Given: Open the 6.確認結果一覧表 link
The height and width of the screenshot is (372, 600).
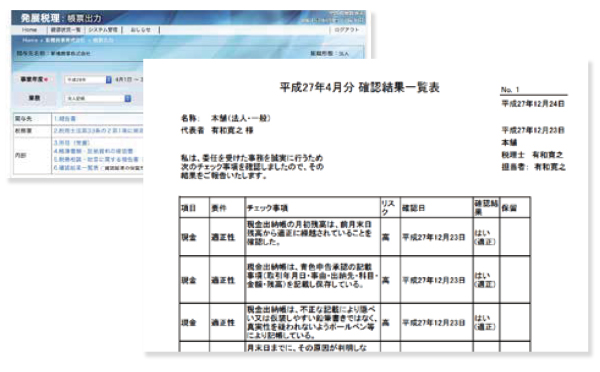Looking at the screenshot, I should [76, 168].
